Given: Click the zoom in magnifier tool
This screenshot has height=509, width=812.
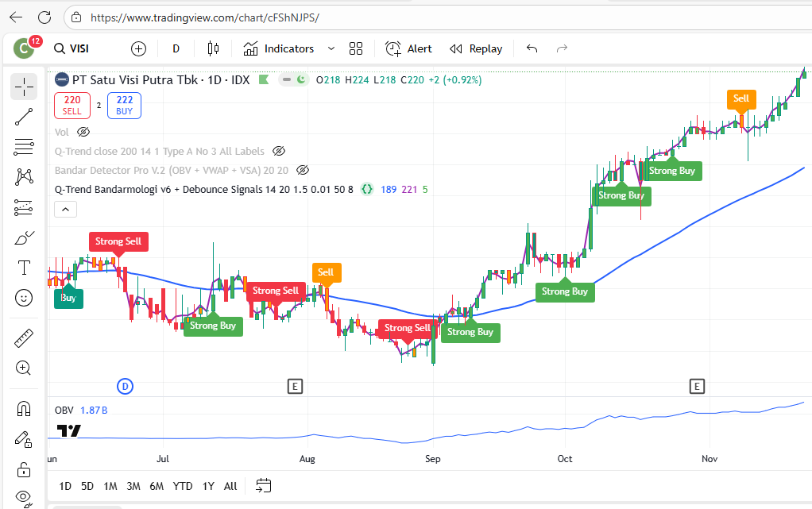Looking at the screenshot, I should [x=24, y=368].
